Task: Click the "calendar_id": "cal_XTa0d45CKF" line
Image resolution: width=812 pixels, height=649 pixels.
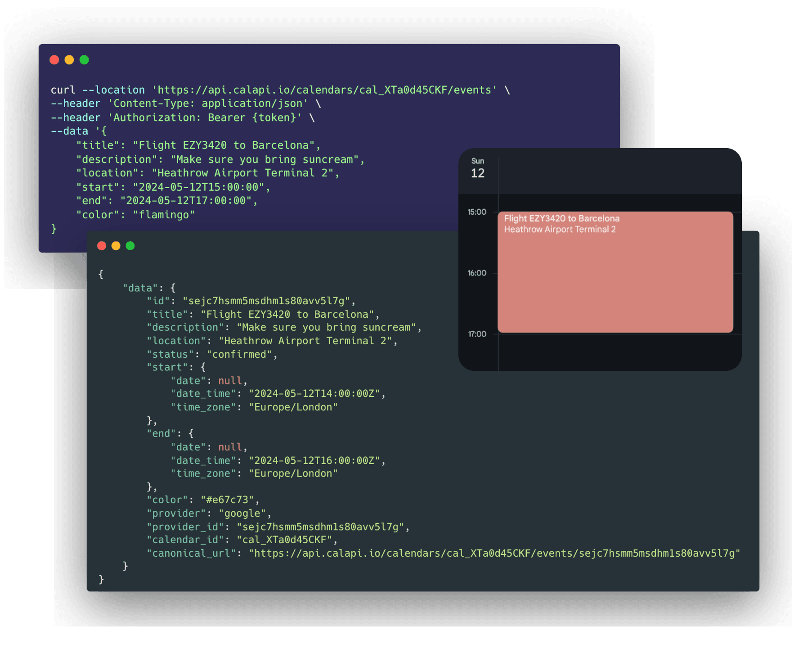Action: click(242, 540)
